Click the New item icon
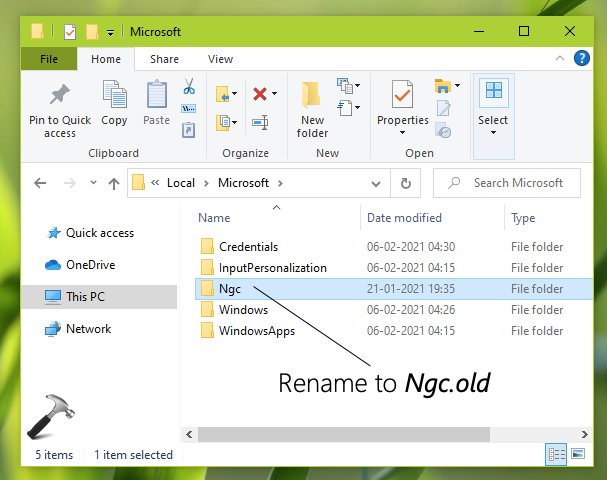Image resolution: width=607 pixels, height=480 pixels. pyautogui.click(x=345, y=86)
